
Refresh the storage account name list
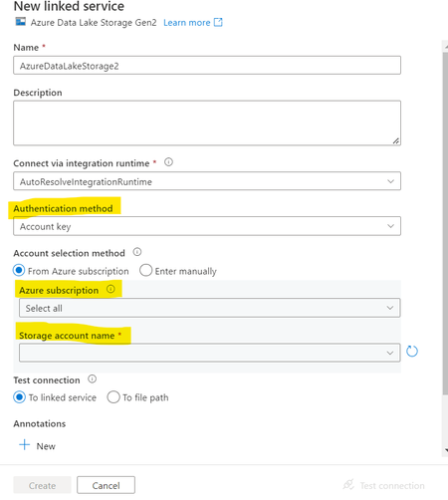point(412,352)
